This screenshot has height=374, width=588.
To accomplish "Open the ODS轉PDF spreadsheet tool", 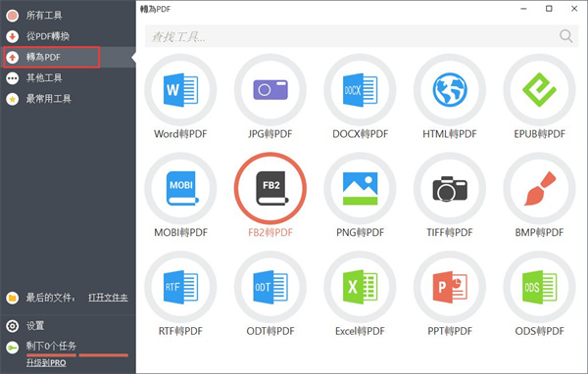I will pos(539,287).
